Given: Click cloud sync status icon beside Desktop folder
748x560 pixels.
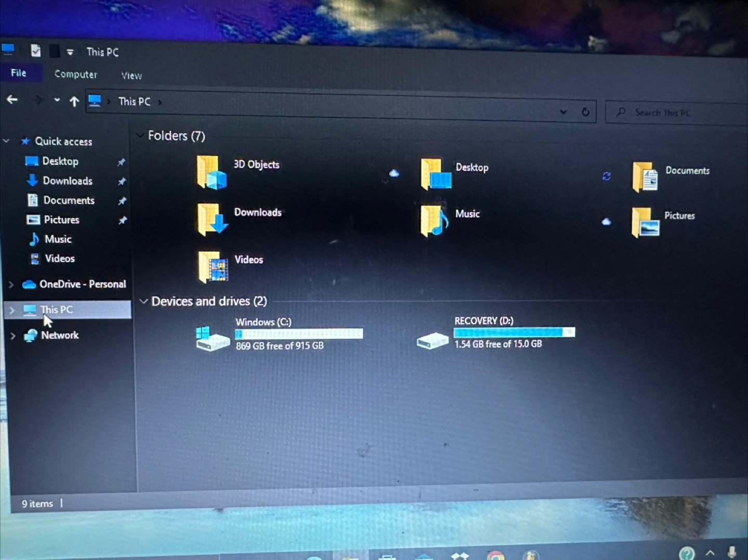Looking at the screenshot, I should pos(394,173).
